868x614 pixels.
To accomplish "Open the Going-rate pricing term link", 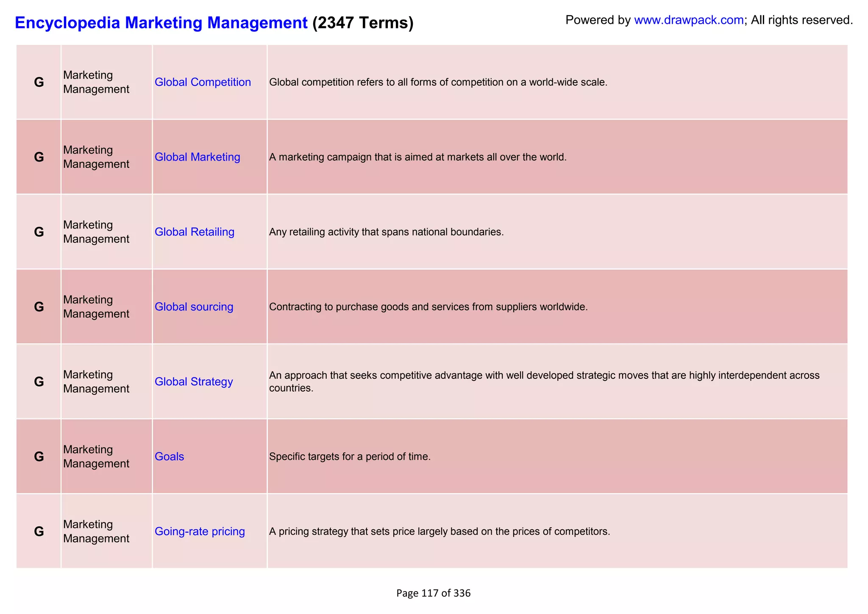I will 200,531.
